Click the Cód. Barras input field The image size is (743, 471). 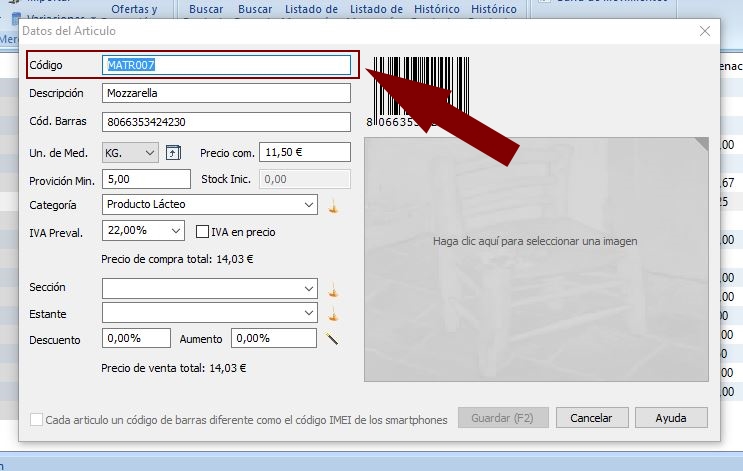click(226, 122)
